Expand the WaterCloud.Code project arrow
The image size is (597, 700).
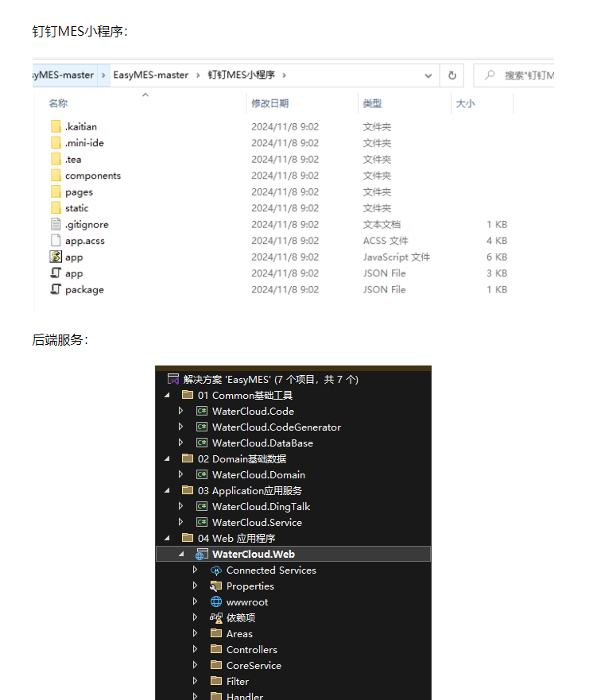(180, 411)
